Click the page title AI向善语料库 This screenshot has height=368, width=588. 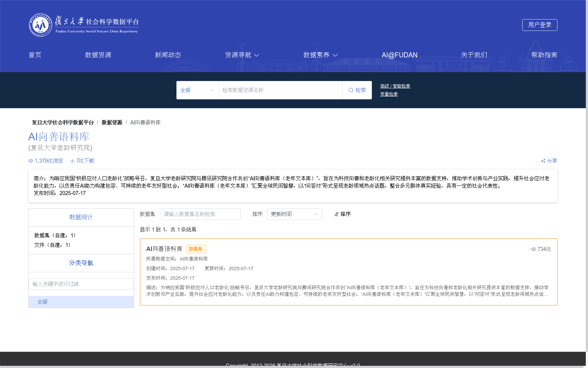tap(59, 137)
